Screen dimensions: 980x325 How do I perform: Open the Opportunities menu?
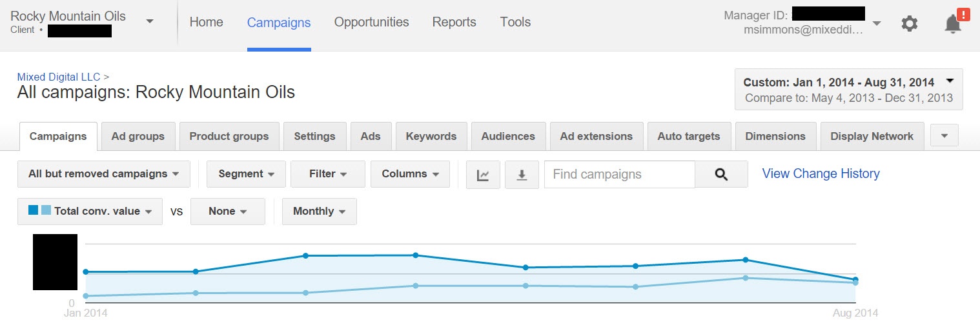372,22
